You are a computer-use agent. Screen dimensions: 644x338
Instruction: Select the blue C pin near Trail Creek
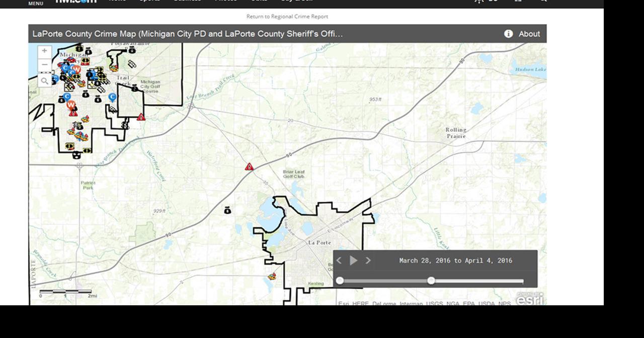[112, 97]
